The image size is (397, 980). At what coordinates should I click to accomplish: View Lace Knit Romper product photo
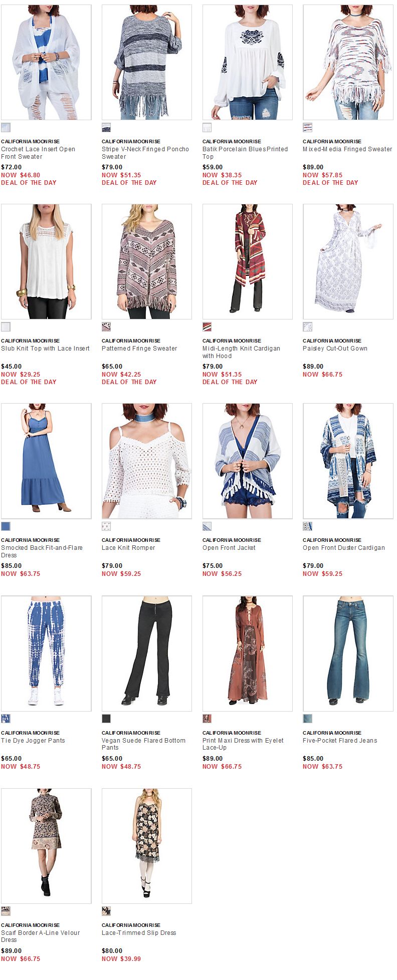click(x=147, y=461)
